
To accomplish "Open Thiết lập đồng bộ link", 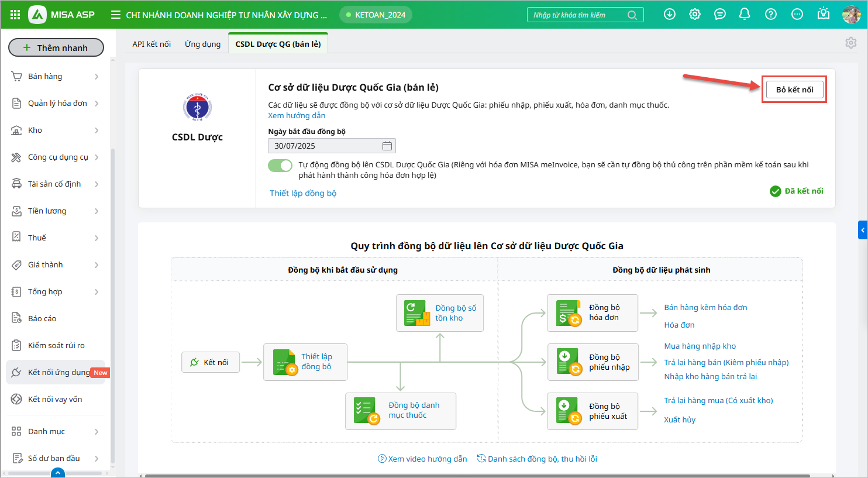I will pos(303,193).
